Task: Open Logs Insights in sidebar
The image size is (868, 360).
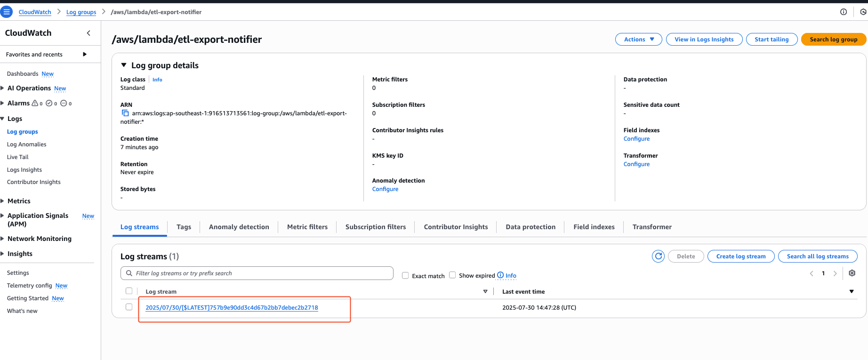Action: 24,170
